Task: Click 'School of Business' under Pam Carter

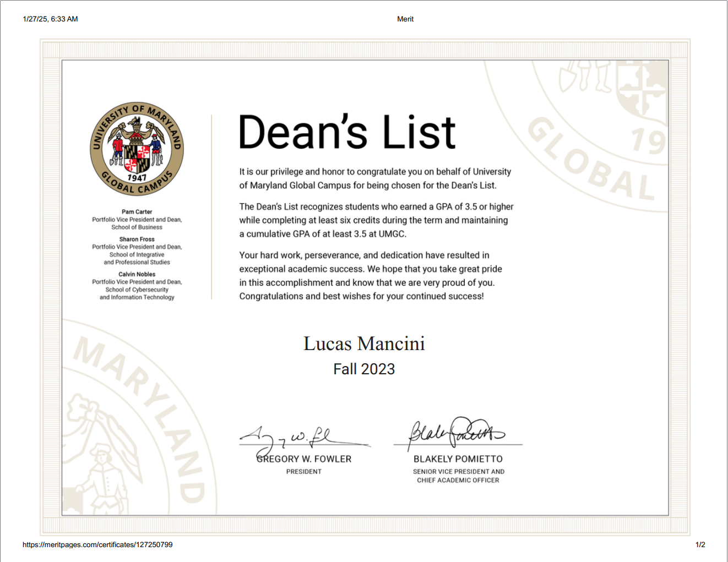Action: [137, 227]
